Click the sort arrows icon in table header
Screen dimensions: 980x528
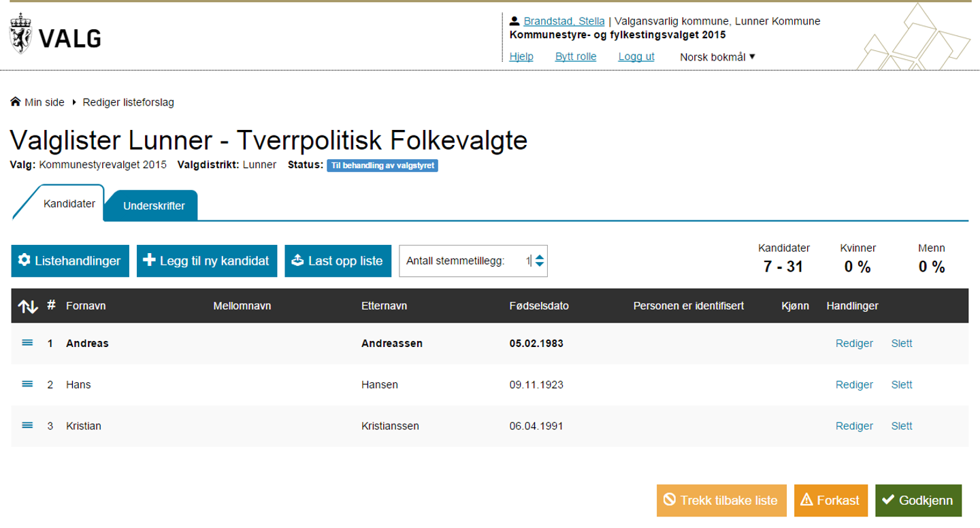[x=27, y=307]
